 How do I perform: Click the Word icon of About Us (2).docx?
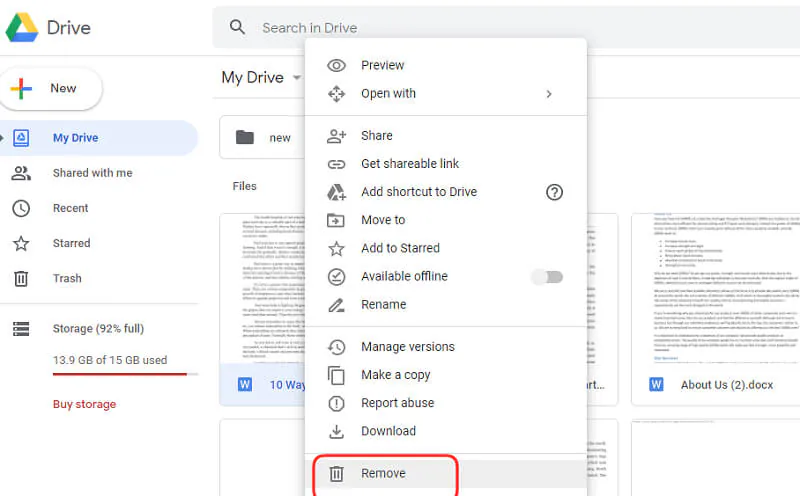tap(656, 384)
